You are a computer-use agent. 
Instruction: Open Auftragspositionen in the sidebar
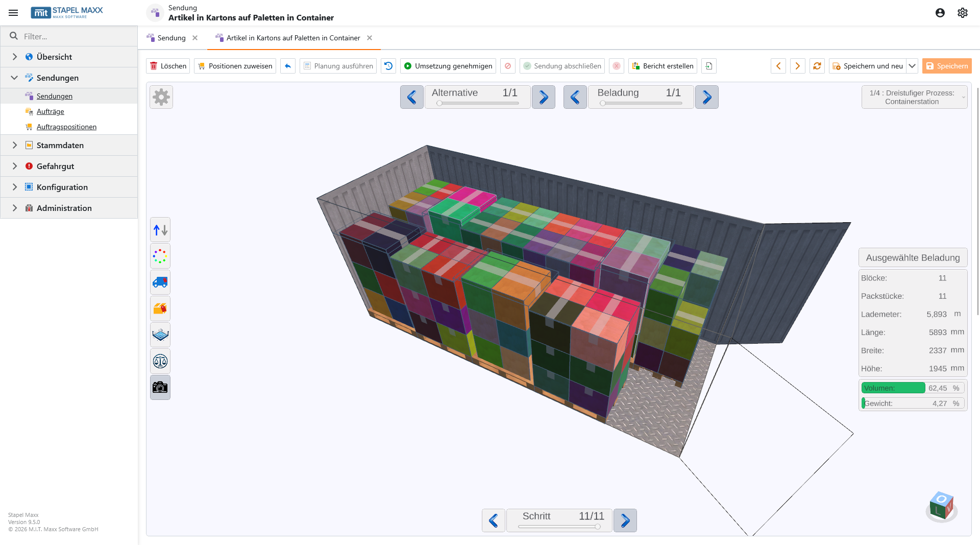(x=66, y=127)
